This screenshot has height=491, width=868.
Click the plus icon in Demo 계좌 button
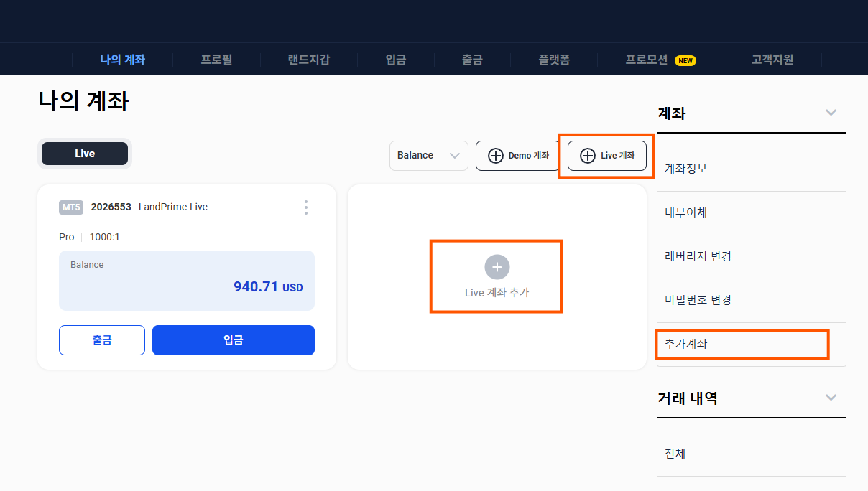[497, 156]
